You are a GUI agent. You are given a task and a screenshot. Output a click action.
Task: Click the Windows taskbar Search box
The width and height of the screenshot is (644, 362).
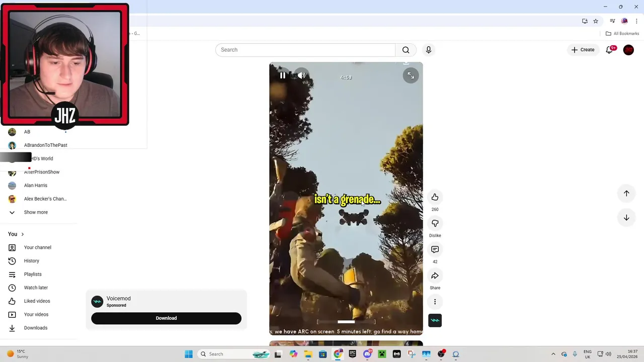(234, 354)
